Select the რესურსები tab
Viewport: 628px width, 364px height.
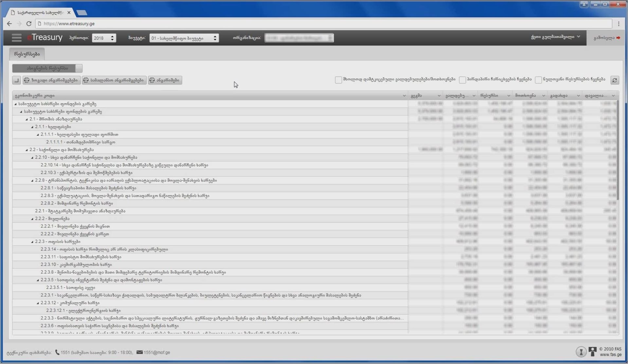click(27, 54)
